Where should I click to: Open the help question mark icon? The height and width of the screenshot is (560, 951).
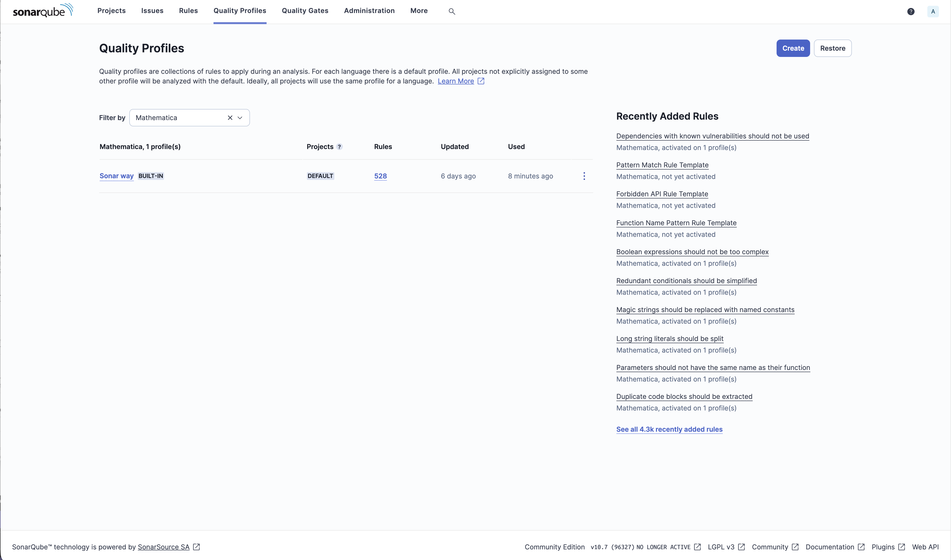tap(911, 11)
